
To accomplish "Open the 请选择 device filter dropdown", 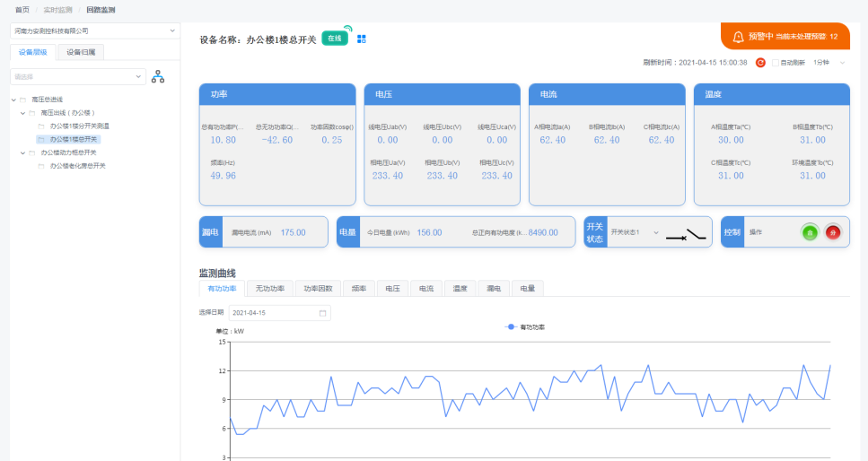I will coord(78,77).
